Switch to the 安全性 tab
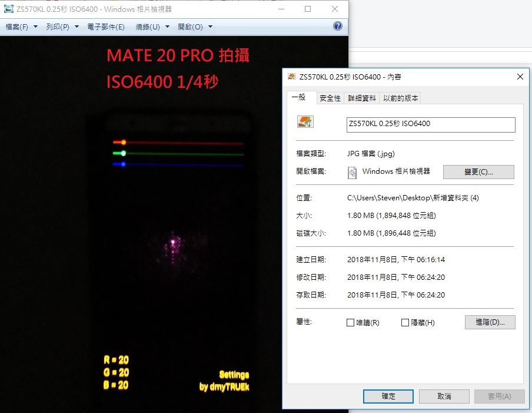532x413 pixels. pos(330,98)
